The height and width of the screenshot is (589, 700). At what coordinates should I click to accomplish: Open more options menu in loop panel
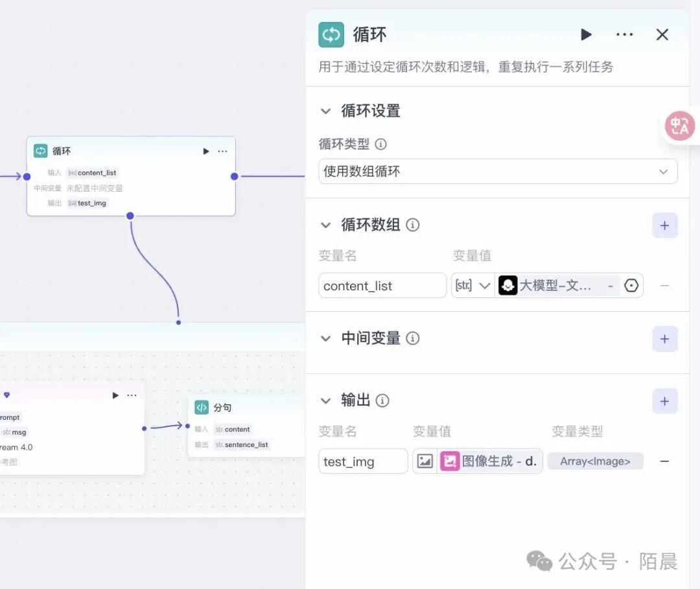click(624, 34)
